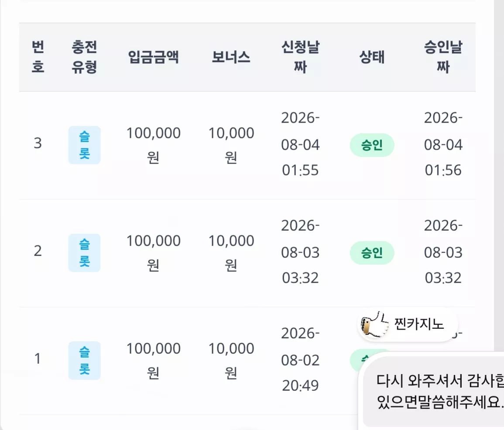Select the 승인 status badge in row 3

372,145
